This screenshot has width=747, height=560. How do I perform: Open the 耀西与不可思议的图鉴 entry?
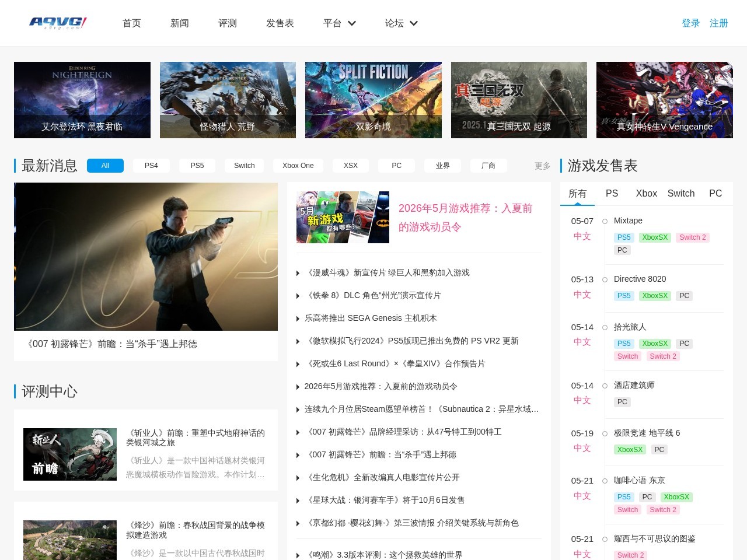pyautogui.click(x=655, y=539)
